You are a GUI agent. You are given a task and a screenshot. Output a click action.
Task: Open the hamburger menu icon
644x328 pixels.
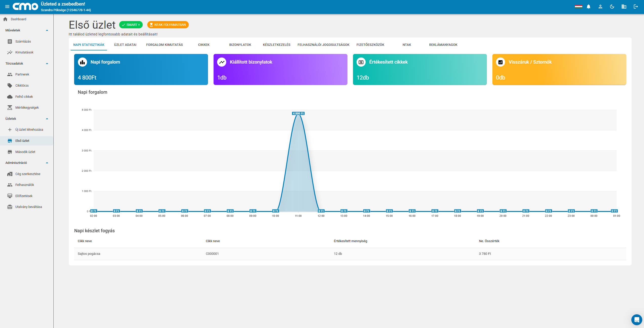click(x=7, y=7)
